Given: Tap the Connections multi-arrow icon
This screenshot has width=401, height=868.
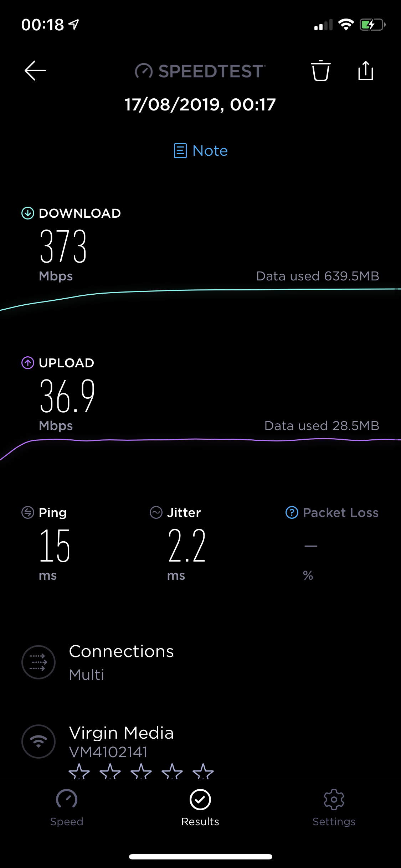Looking at the screenshot, I should 38,662.
